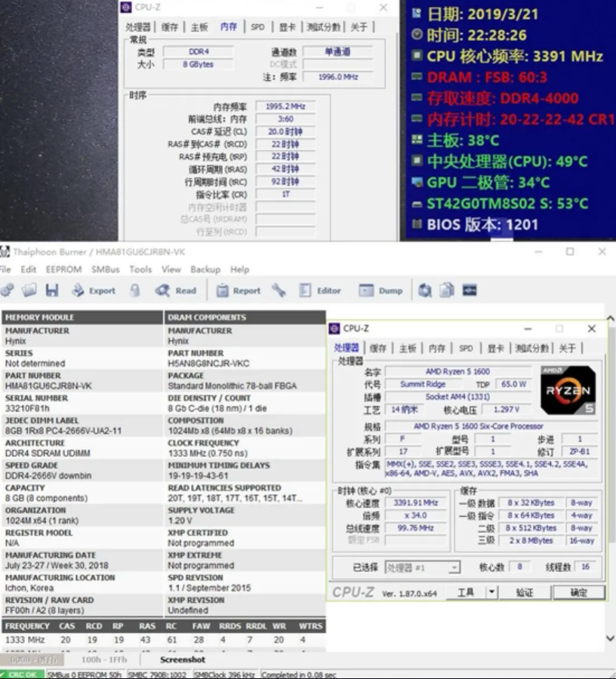Open the 处理器 #1 selection dropdown
The height and width of the screenshot is (679, 616).
tap(422, 567)
